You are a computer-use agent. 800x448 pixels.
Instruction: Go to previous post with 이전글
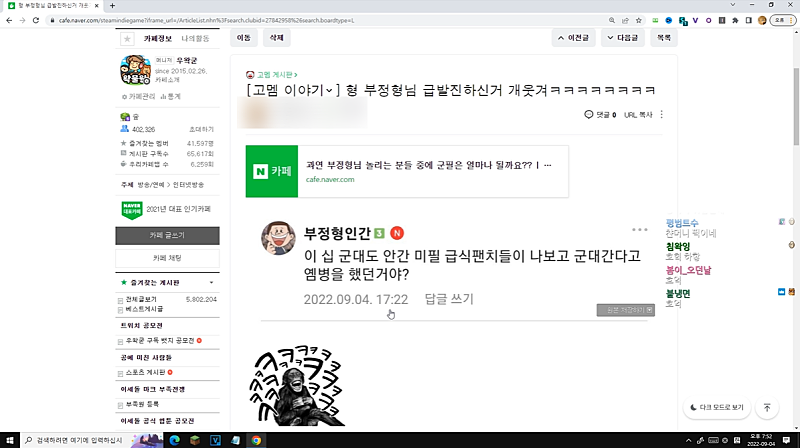click(573, 38)
